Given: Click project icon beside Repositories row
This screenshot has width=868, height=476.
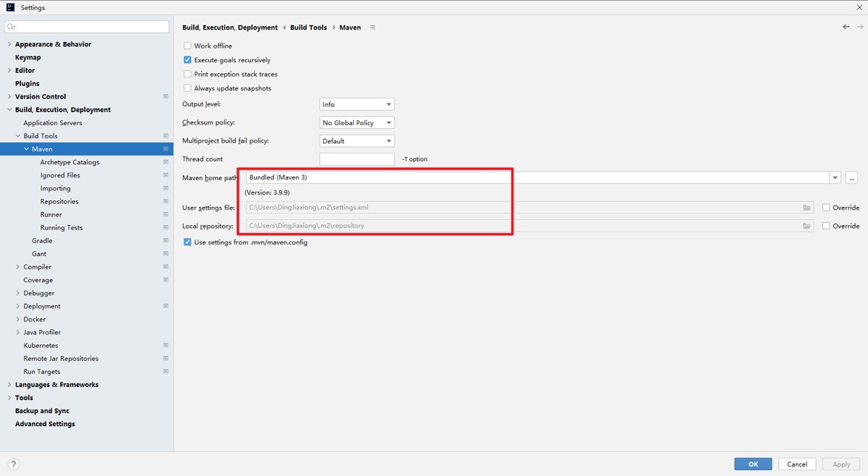Looking at the screenshot, I should click(x=166, y=201).
